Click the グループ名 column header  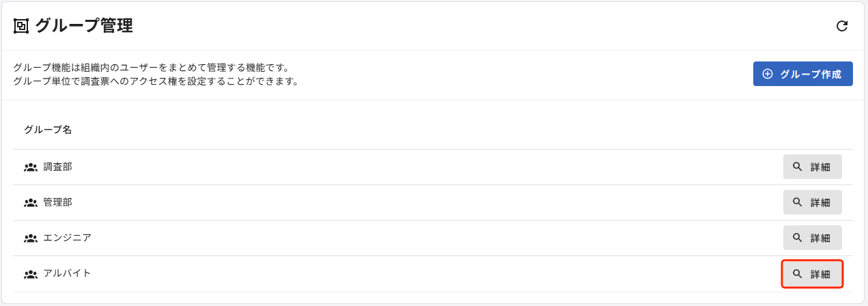(x=48, y=130)
